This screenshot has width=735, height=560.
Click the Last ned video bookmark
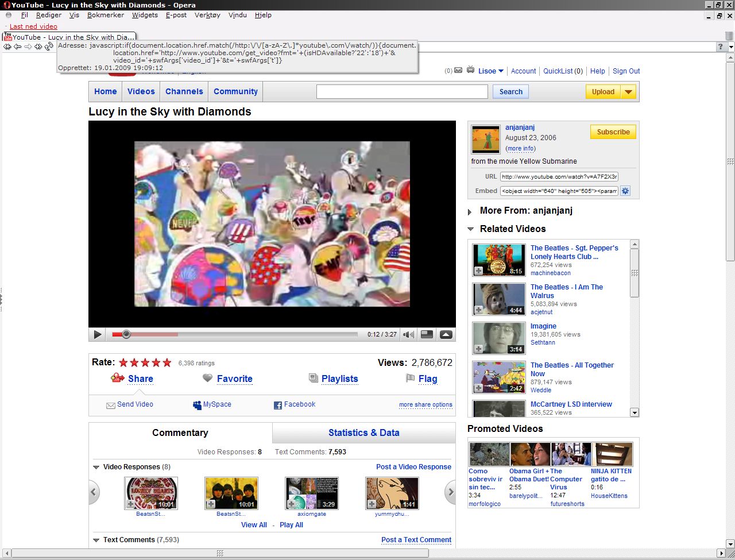[33, 26]
